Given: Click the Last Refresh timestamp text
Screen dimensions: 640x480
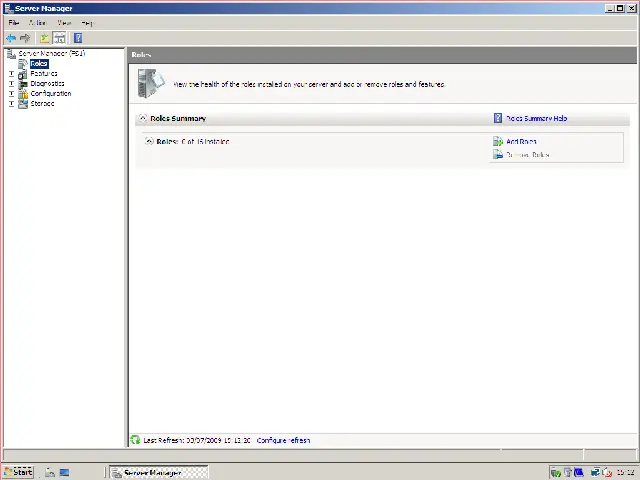Looking at the screenshot, I should point(197,440).
